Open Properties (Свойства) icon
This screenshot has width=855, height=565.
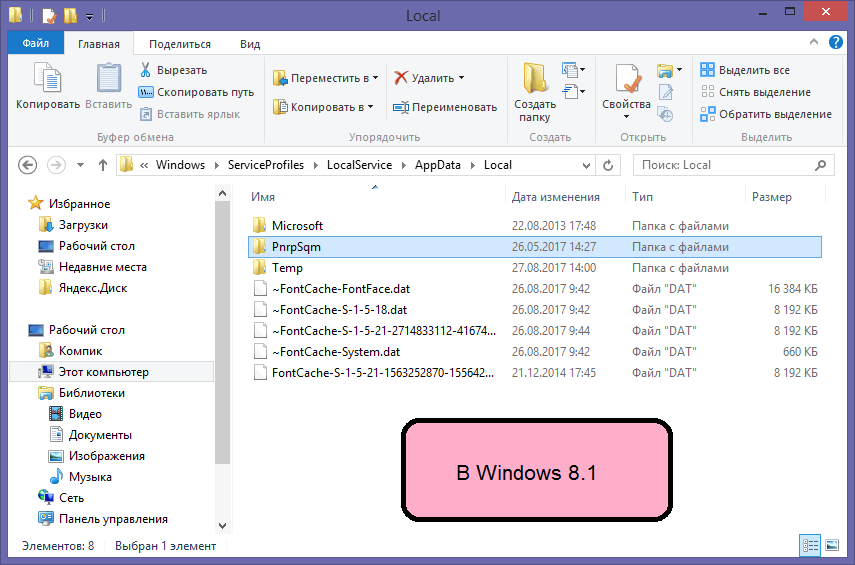[627, 79]
